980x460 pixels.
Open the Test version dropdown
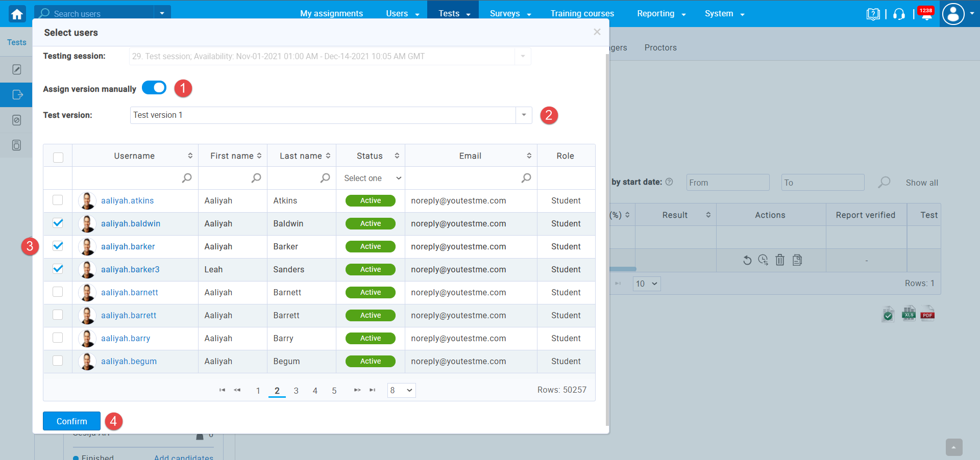[524, 115]
